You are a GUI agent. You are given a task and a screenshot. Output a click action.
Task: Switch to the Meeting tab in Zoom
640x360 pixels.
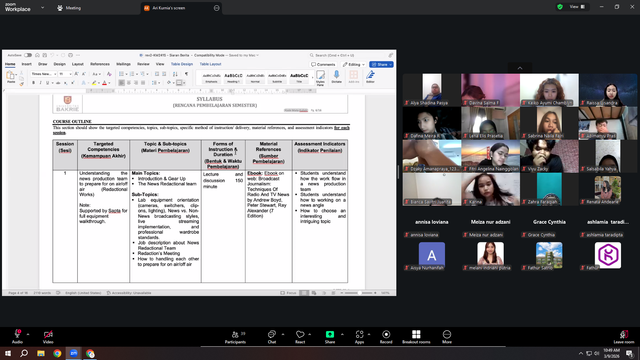coord(69,8)
